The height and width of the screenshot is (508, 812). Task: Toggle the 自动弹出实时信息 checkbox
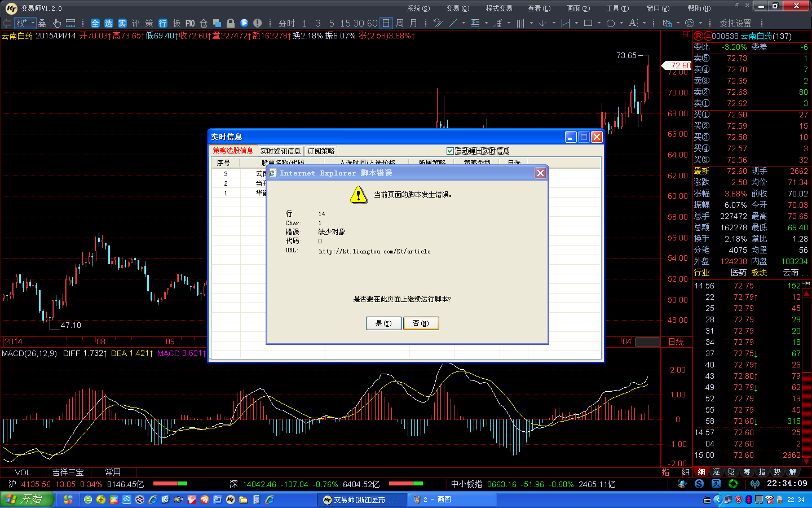(450, 151)
